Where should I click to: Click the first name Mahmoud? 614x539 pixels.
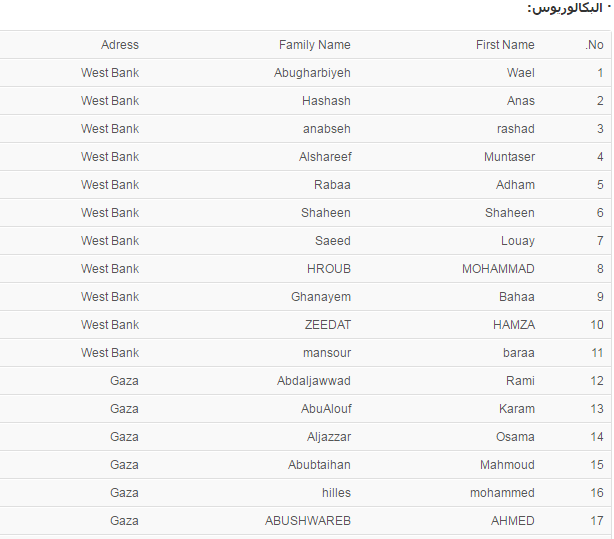pos(507,465)
